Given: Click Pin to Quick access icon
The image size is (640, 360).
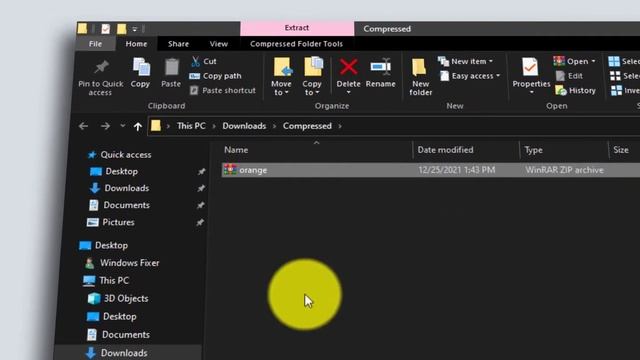Looking at the screenshot, I should 101,67.
